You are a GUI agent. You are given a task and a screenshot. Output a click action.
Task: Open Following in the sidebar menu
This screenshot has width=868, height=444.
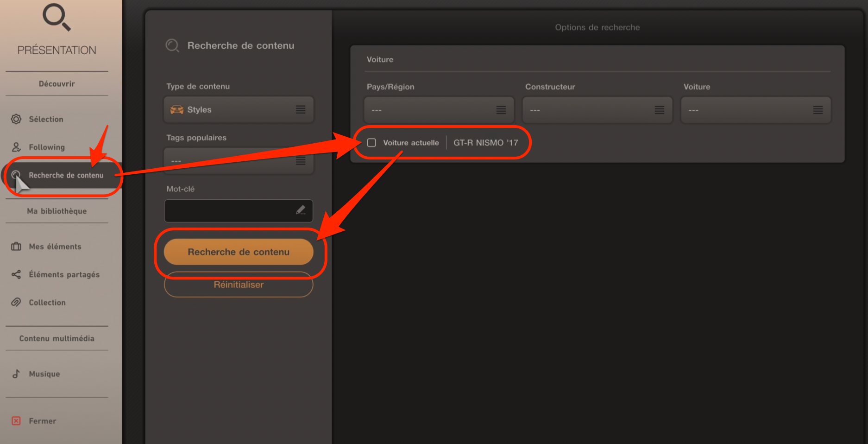pos(47,147)
